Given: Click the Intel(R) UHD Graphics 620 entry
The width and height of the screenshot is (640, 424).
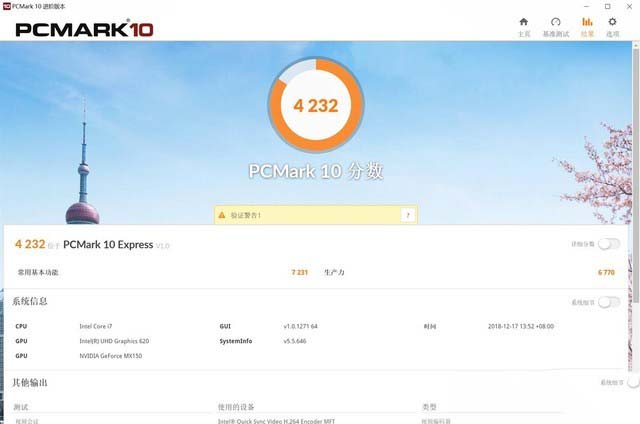Looking at the screenshot, I should pos(114,341).
